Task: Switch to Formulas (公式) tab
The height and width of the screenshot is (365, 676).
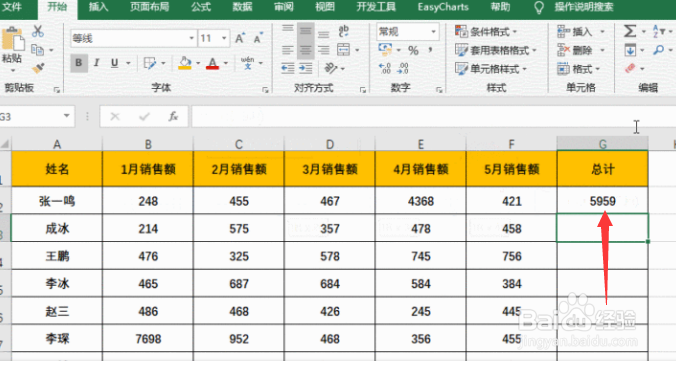Action: [x=201, y=7]
